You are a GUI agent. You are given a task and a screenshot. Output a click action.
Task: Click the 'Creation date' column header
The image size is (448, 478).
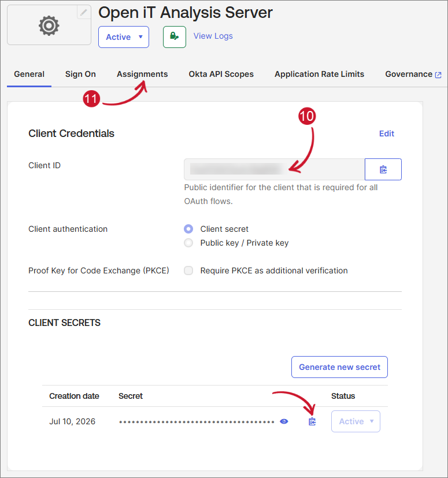pos(74,396)
